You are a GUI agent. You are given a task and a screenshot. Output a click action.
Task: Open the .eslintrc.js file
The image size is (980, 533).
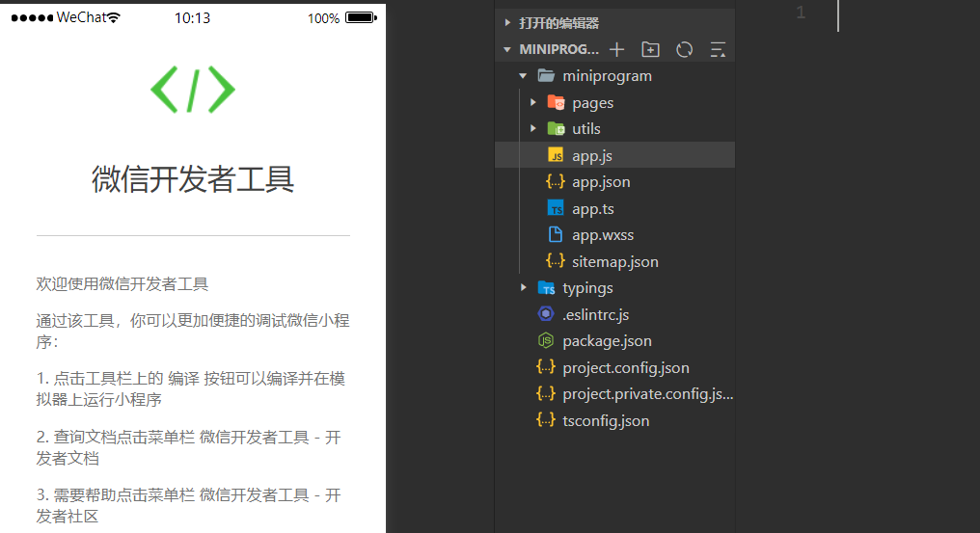[x=596, y=314]
